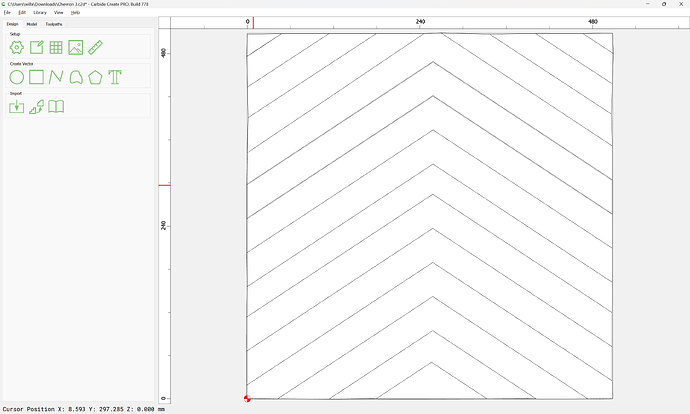This screenshot has width=690, height=414.
Task: Select the Polyline tool
Action: click(56, 77)
